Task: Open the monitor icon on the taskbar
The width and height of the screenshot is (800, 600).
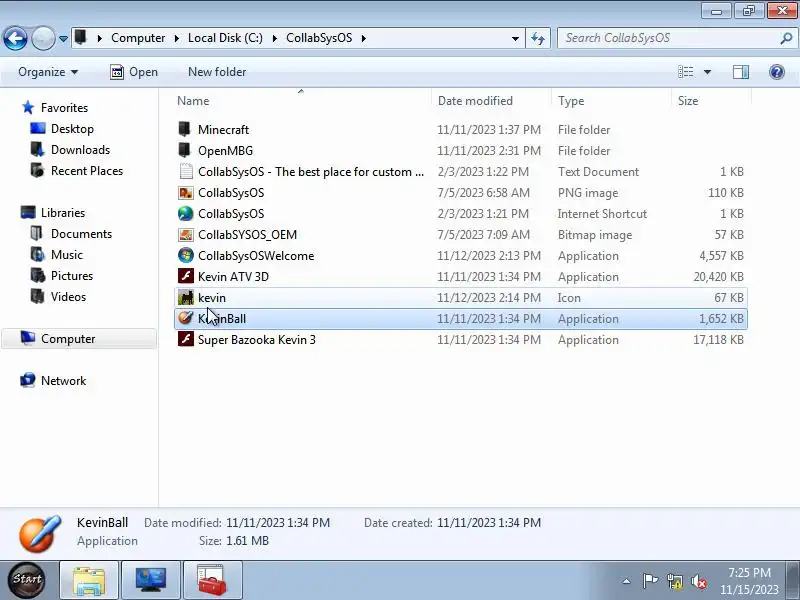Action: (151, 580)
